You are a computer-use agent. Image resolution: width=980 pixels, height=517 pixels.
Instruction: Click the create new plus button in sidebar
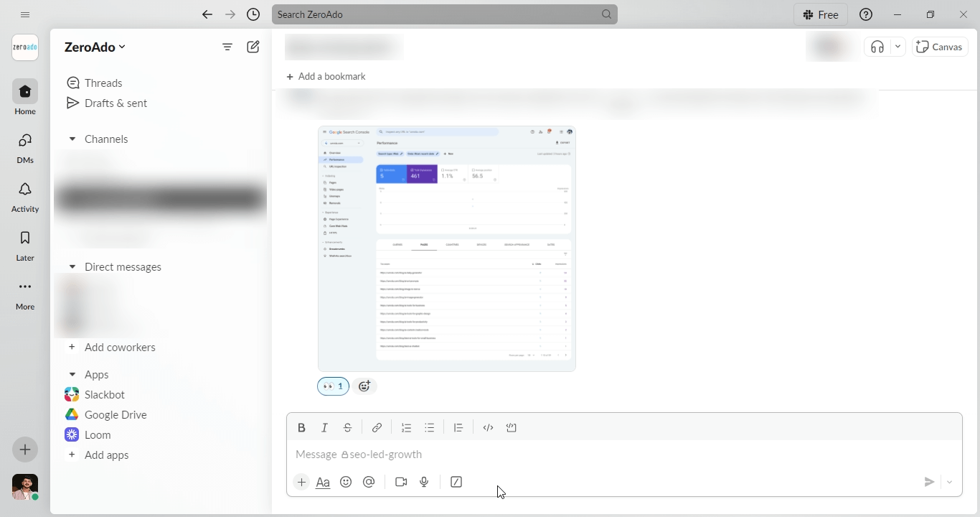[x=25, y=450]
